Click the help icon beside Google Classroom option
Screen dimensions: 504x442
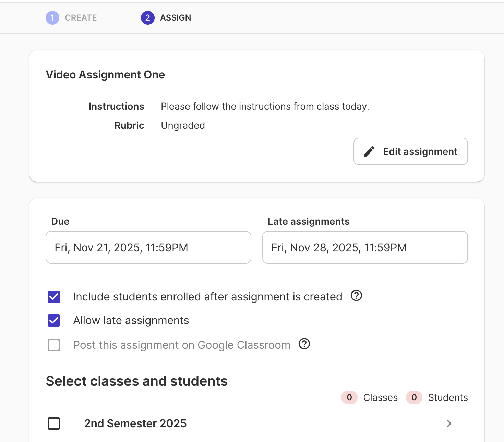pos(304,344)
